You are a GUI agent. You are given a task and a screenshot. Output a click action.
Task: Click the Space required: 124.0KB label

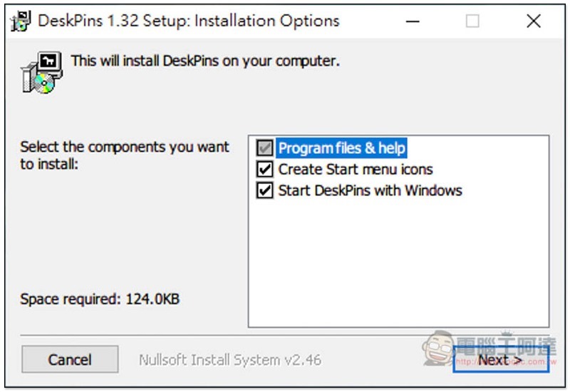(100, 299)
